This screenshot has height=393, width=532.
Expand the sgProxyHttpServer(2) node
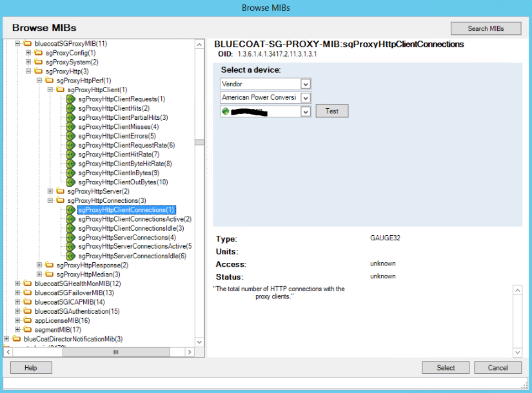click(x=50, y=191)
